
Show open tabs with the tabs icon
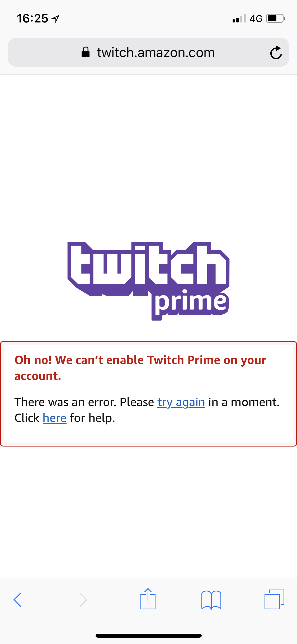[x=275, y=599]
